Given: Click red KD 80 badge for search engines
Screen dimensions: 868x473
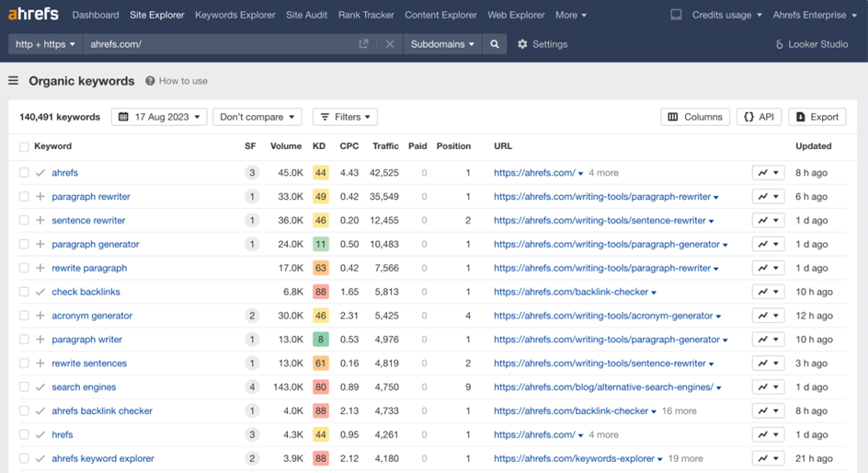Looking at the screenshot, I should pos(321,387).
